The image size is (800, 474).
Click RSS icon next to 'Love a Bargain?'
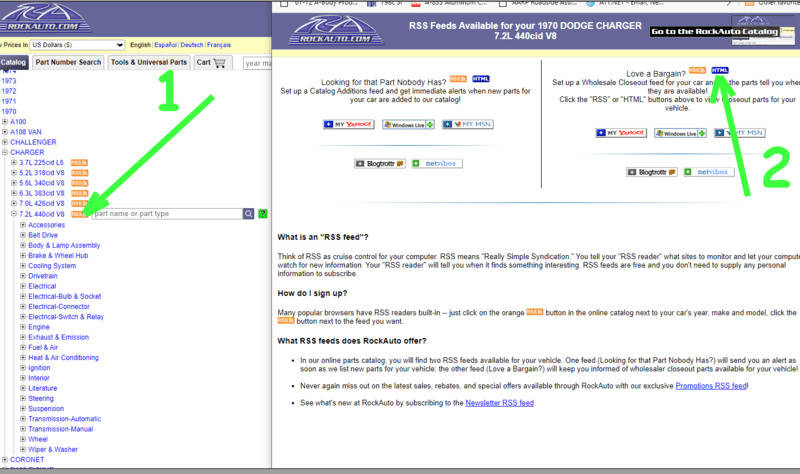[697, 70]
